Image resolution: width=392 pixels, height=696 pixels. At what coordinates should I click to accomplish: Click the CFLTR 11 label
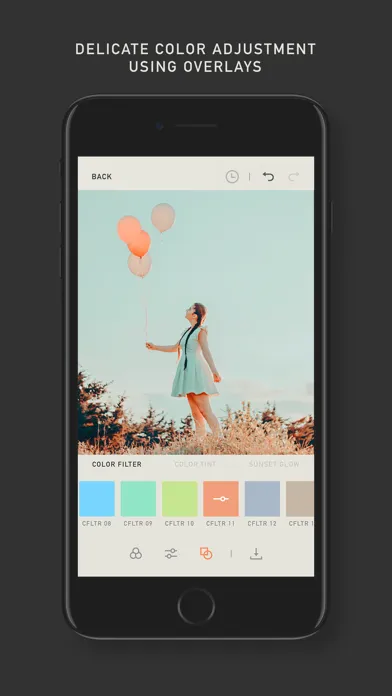pos(221,524)
